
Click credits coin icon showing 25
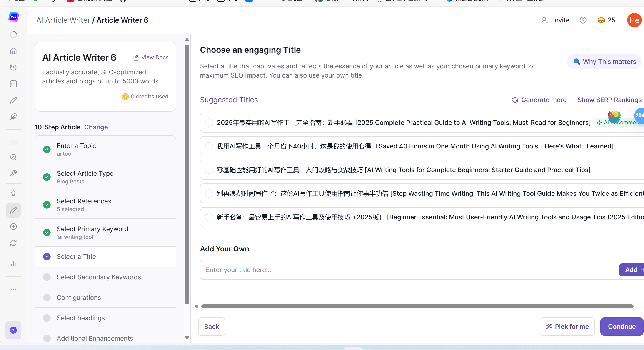click(601, 20)
